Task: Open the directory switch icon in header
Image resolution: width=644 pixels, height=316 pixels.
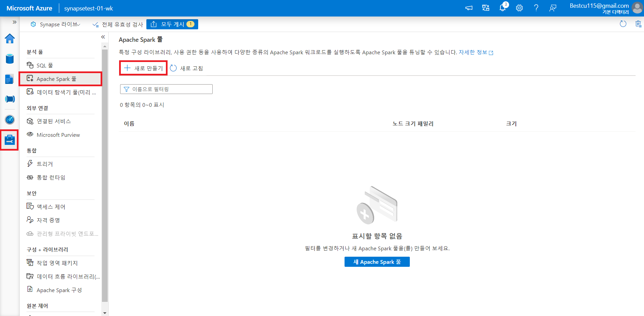Action: (x=486, y=8)
